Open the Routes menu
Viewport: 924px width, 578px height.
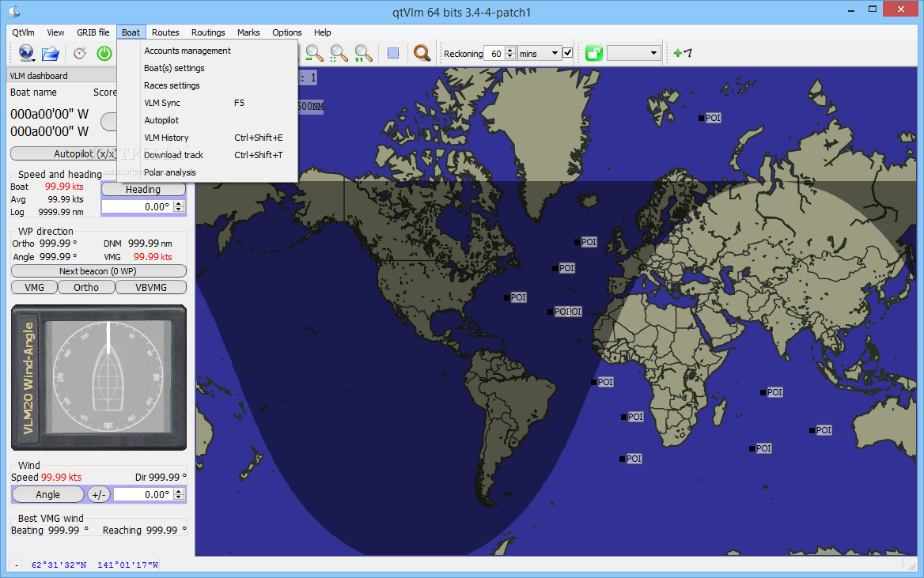pyautogui.click(x=165, y=32)
